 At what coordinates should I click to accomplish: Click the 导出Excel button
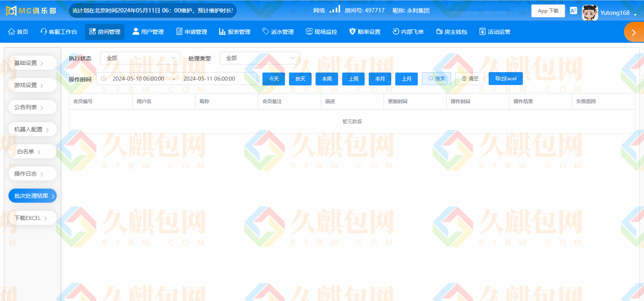tap(506, 79)
